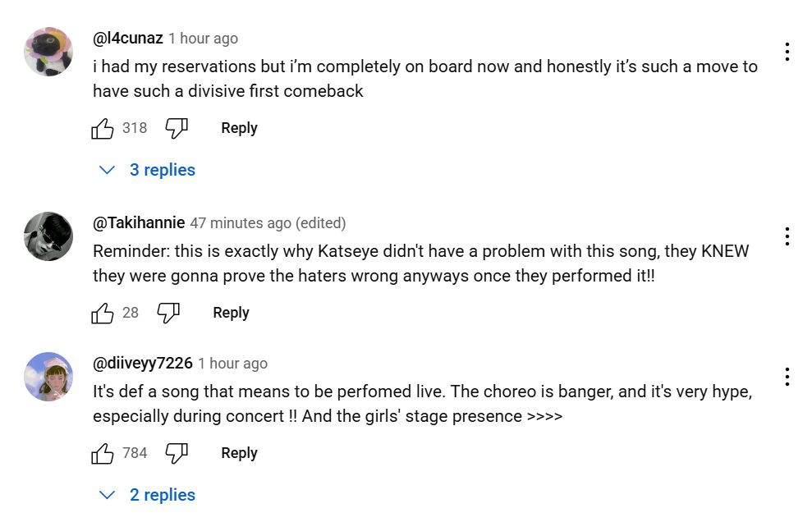Like @l4cunaz's comment with the thumbs up icon
The height and width of the screenshot is (522, 812).
click(102, 128)
